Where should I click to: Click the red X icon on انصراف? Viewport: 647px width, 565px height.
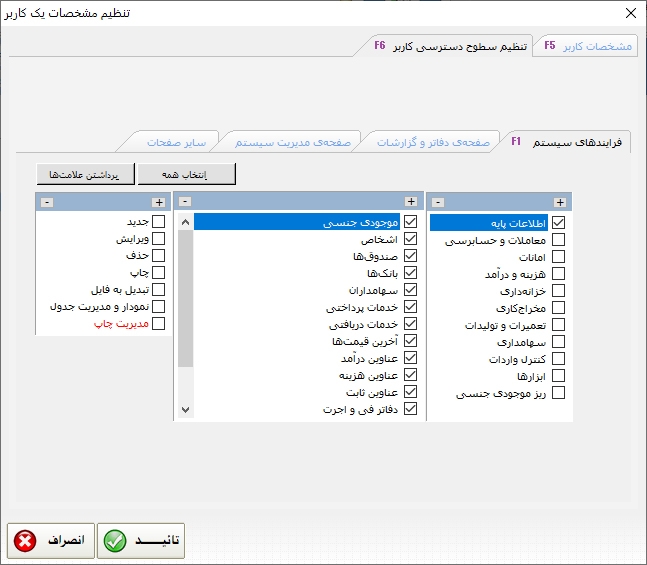(25, 541)
